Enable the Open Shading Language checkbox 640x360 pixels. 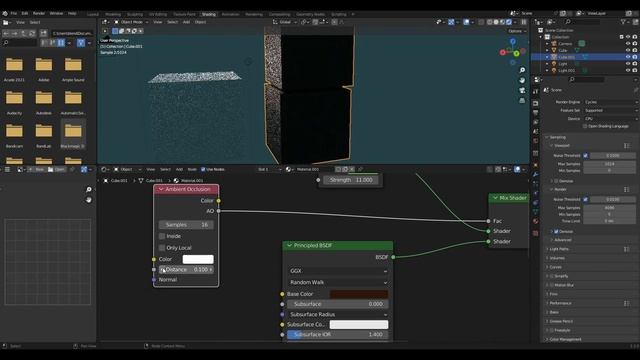pyautogui.click(x=585, y=127)
